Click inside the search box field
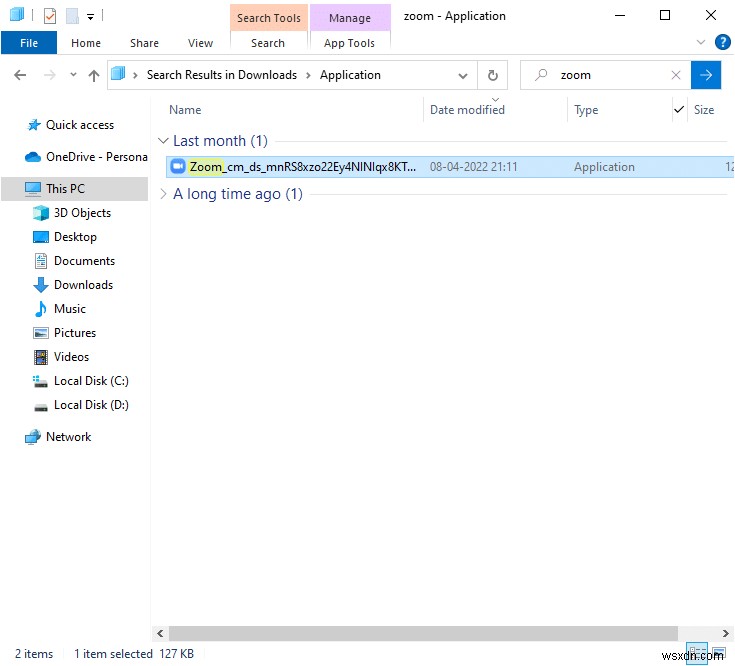 pyautogui.click(x=610, y=75)
